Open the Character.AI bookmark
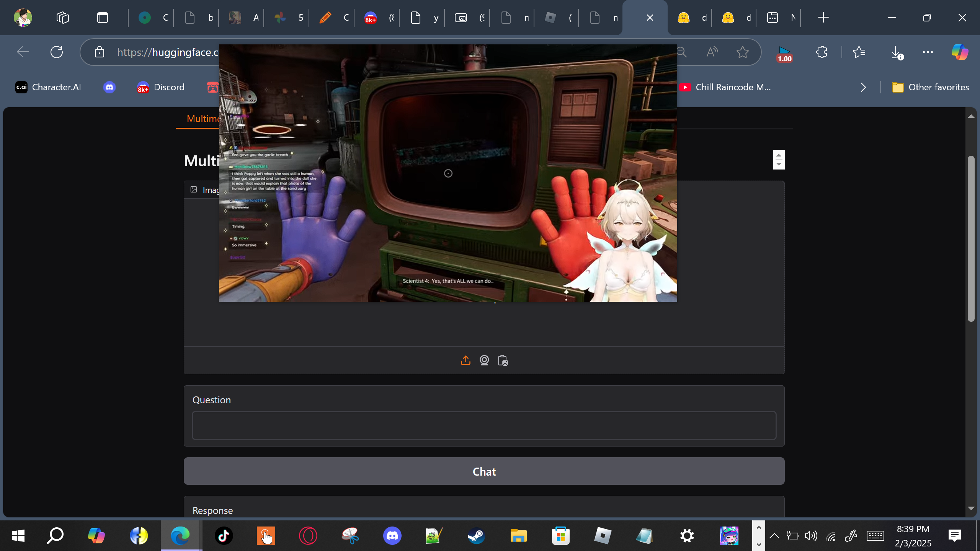 tap(48, 87)
